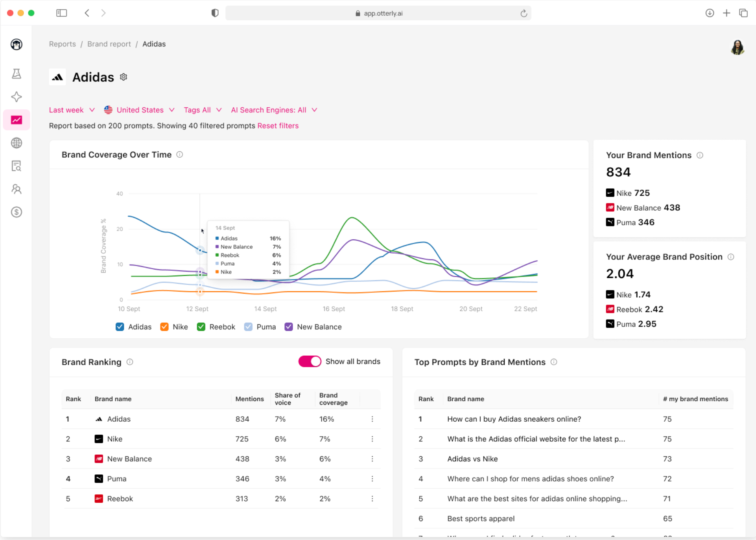Open the three-dot menu for Nike row

pyautogui.click(x=372, y=439)
